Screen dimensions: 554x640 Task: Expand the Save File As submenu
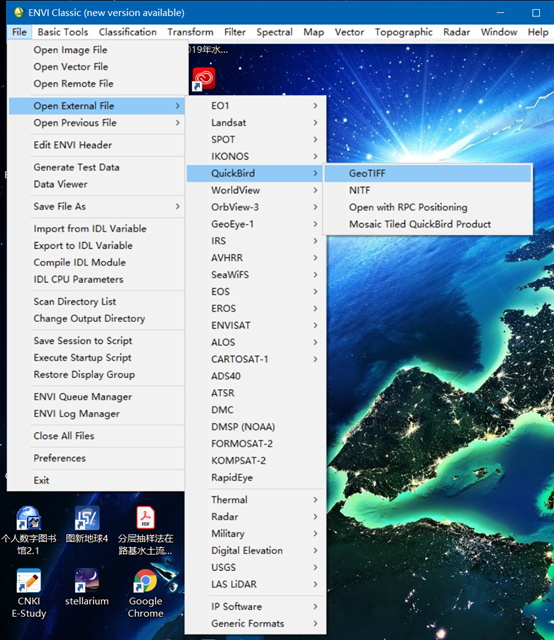coord(97,207)
